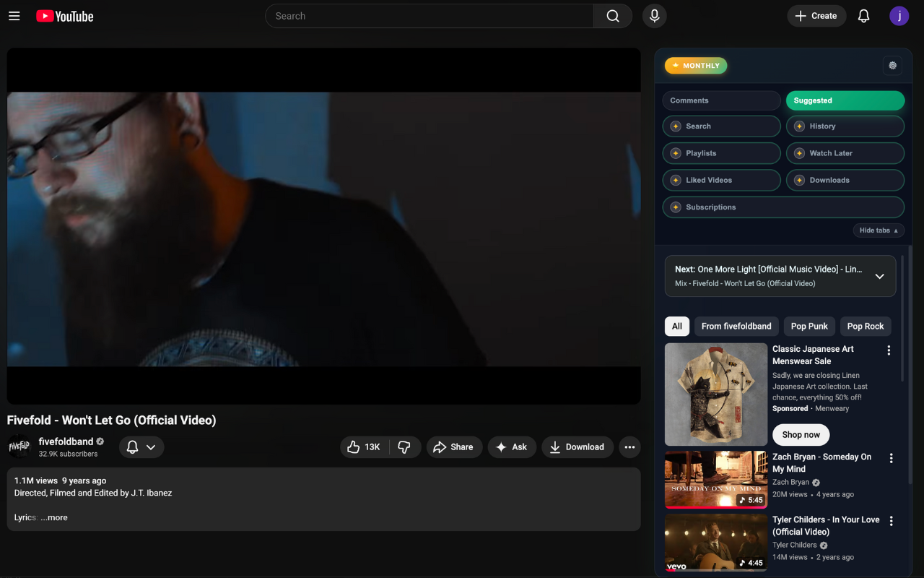Open options for Classic Japanese Art ad
This screenshot has height=578, width=924.
point(889,350)
